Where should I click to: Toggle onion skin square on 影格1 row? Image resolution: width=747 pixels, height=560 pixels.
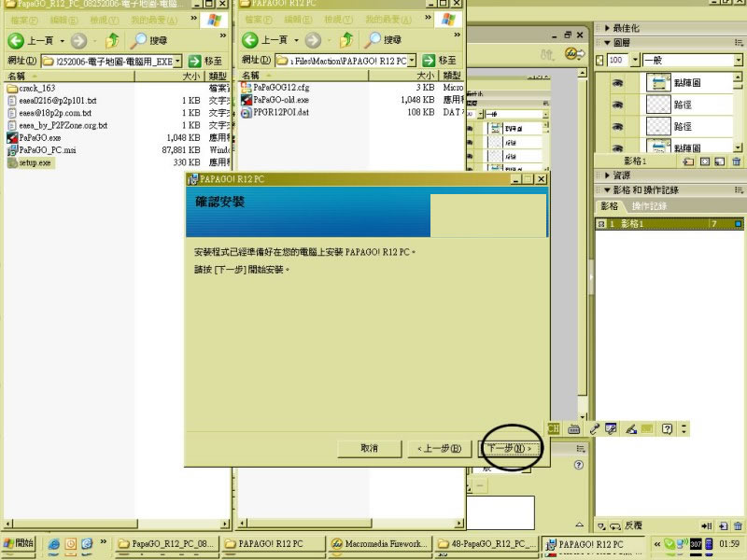(601, 223)
